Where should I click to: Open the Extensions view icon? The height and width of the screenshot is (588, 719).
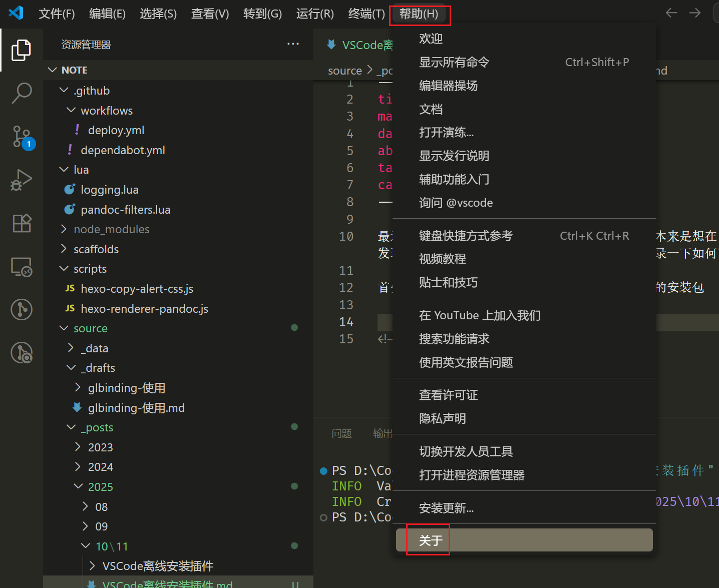click(x=21, y=223)
